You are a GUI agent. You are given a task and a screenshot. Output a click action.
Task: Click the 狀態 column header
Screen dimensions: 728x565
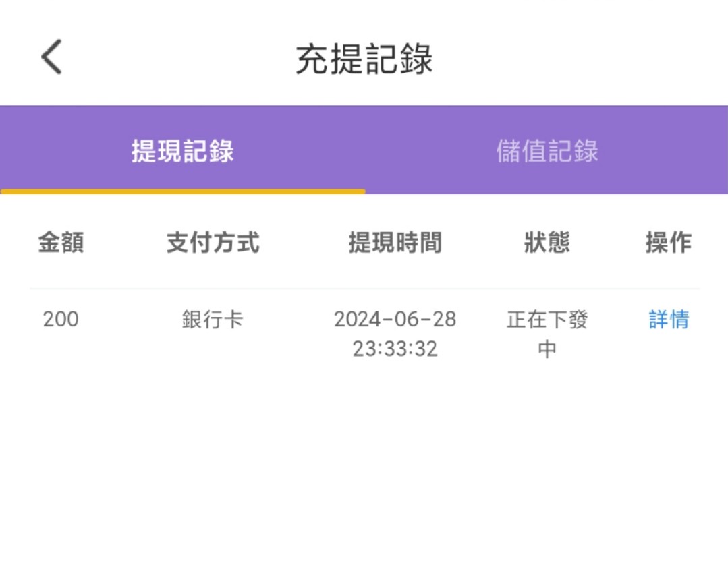547,243
